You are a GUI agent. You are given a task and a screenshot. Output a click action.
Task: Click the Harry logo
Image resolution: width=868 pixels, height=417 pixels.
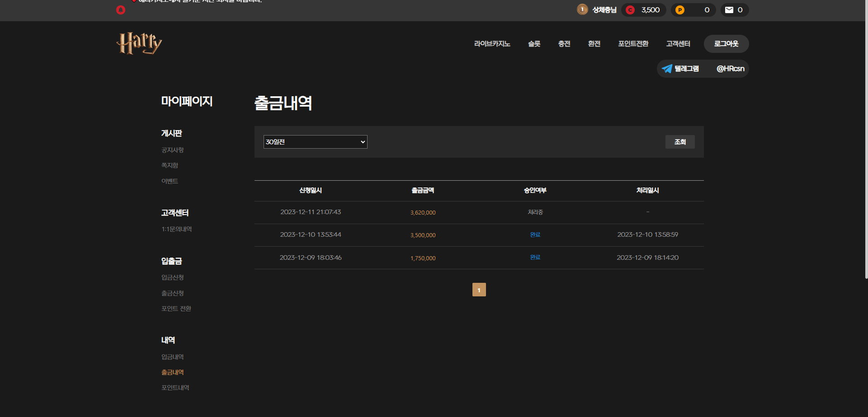click(x=139, y=43)
